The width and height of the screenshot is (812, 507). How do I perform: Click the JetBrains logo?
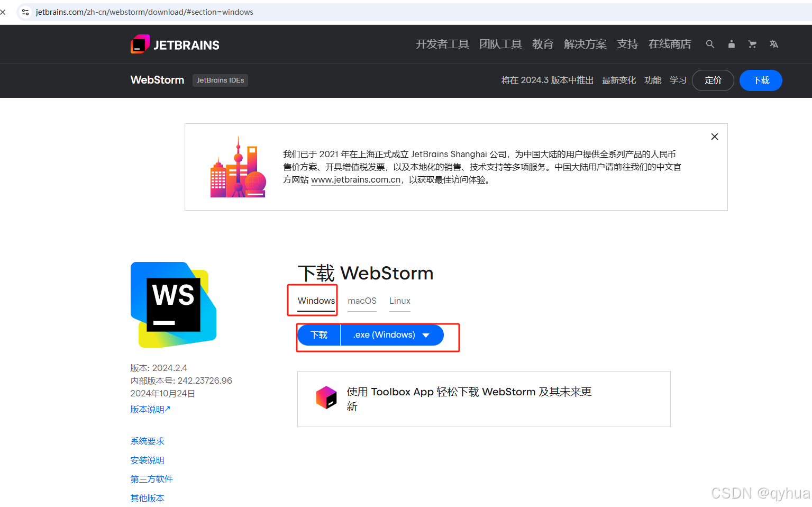pos(175,44)
